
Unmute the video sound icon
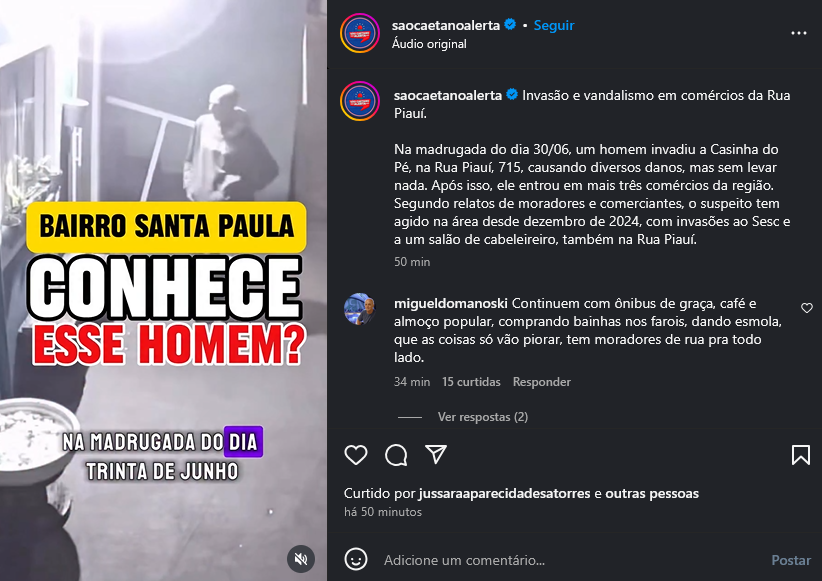(301, 559)
